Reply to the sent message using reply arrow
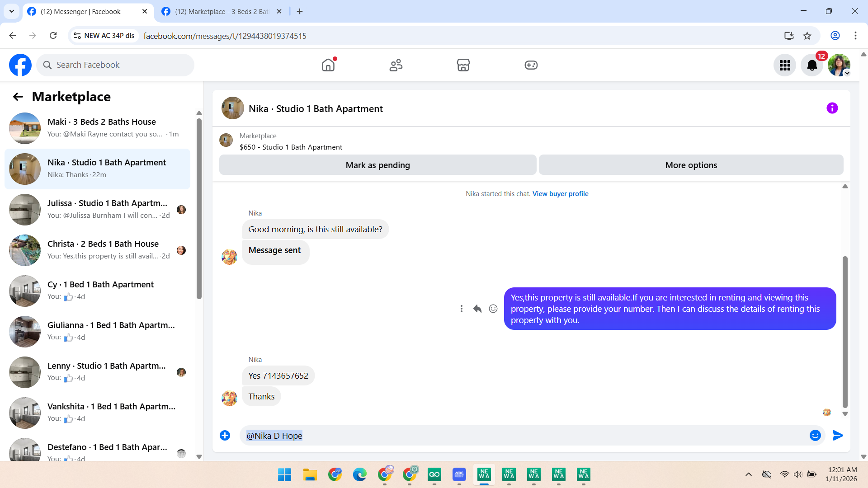The height and width of the screenshot is (488, 868). (x=477, y=309)
